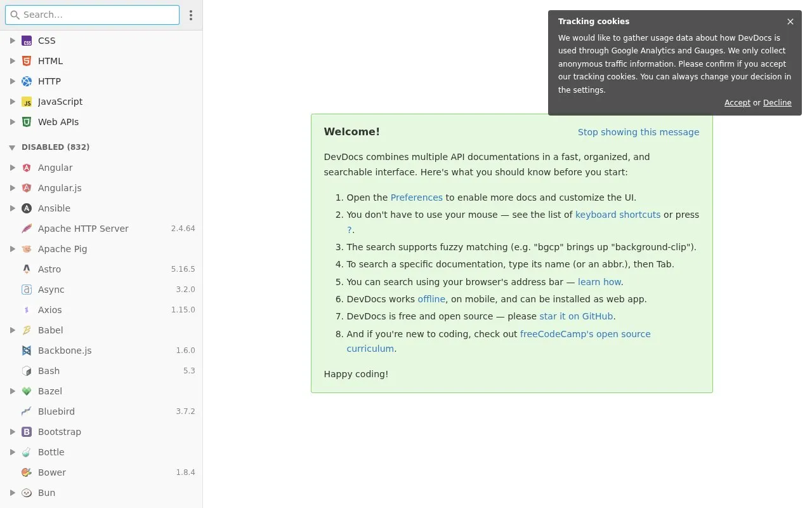Select the Bash 5.3 row
Image resolution: width=812 pixels, height=508 pixels.
(x=101, y=371)
